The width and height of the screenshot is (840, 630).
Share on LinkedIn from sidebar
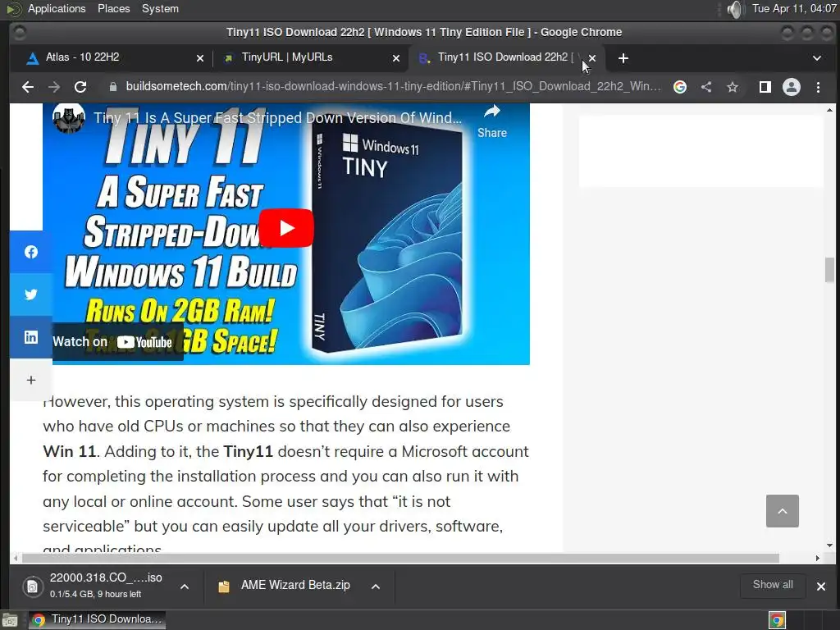[31, 337]
